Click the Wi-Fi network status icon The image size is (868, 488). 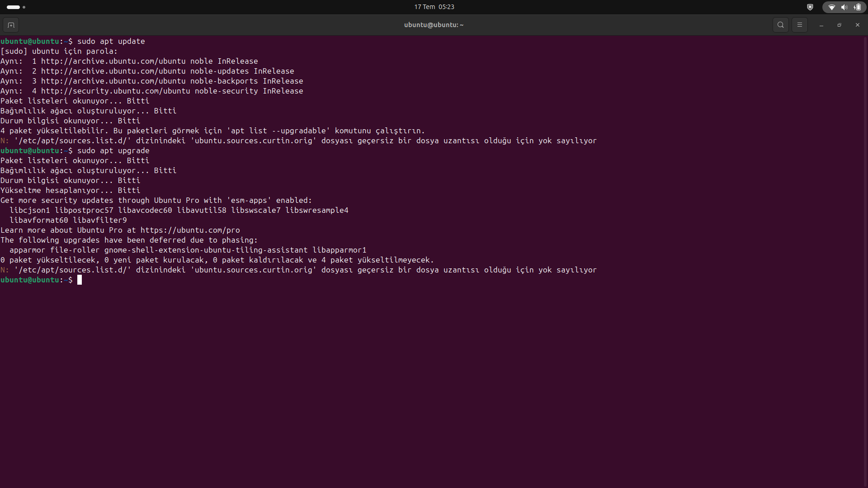click(x=831, y=7)
